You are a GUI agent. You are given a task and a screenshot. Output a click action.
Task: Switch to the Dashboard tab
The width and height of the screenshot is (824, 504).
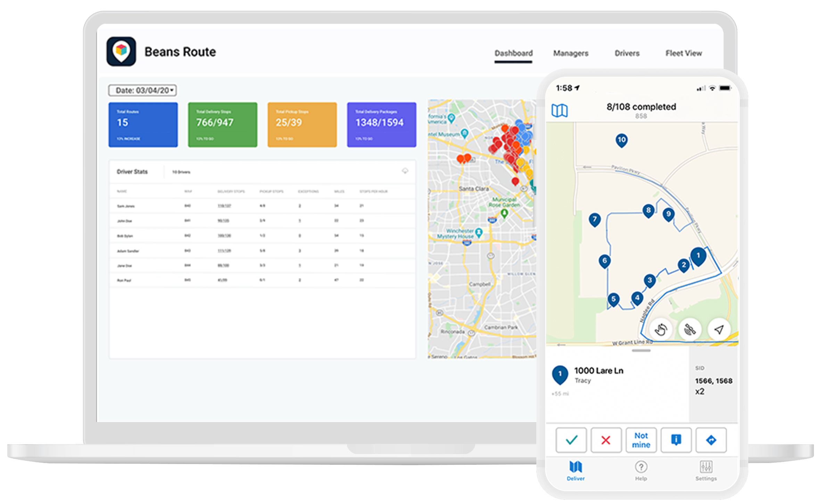pos(513,53)
